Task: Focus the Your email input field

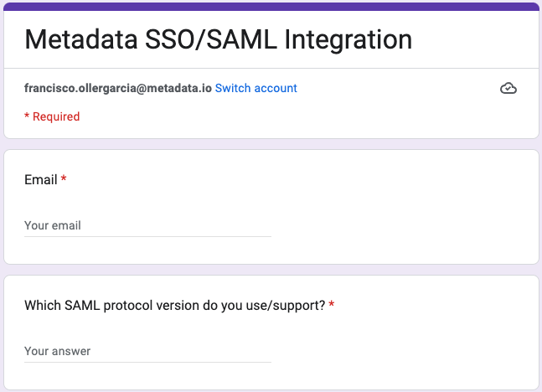Action: (147, 225)
